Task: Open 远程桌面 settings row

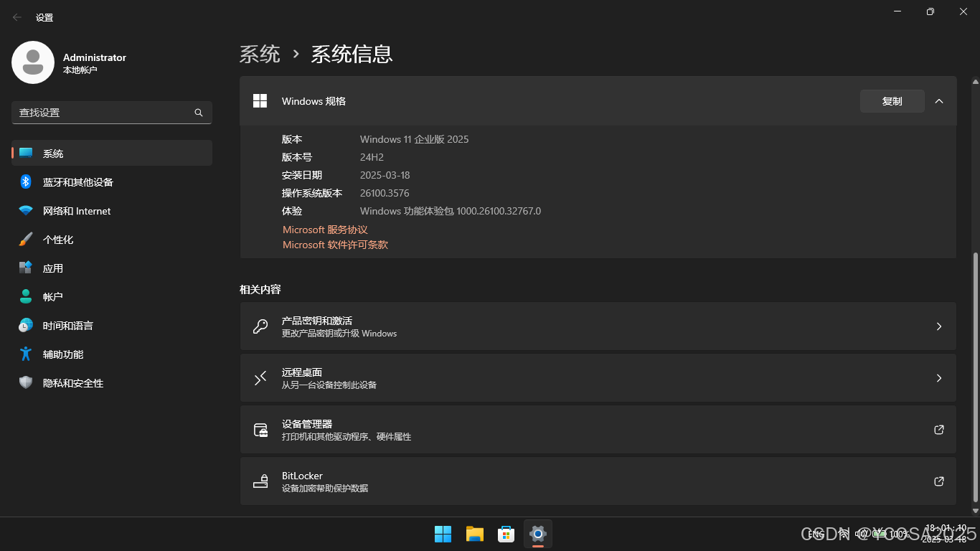Action: tap(598, 378)
